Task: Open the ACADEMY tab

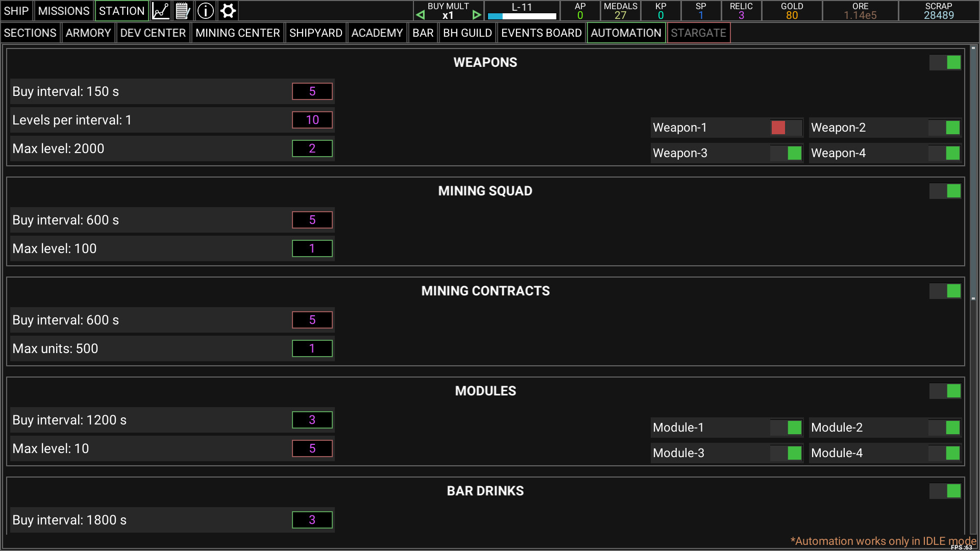Action: point(377,33)
